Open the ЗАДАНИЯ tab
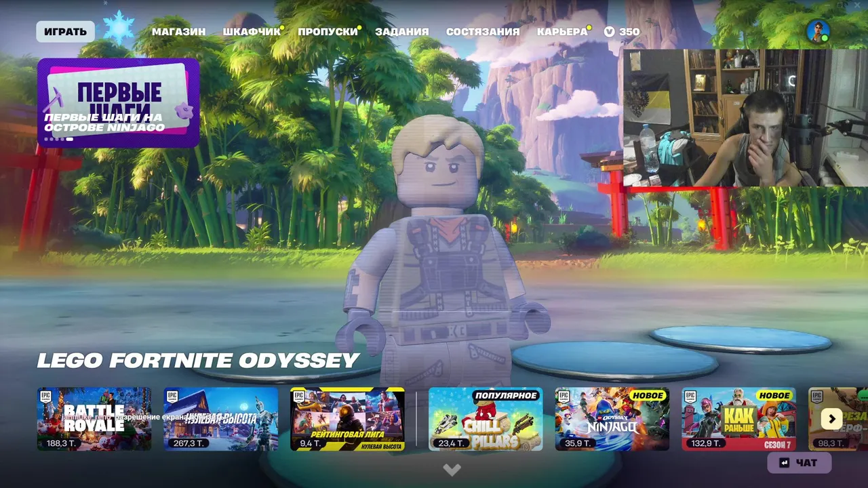The height and width of the screenshot is (488, 868). (402, 32)
